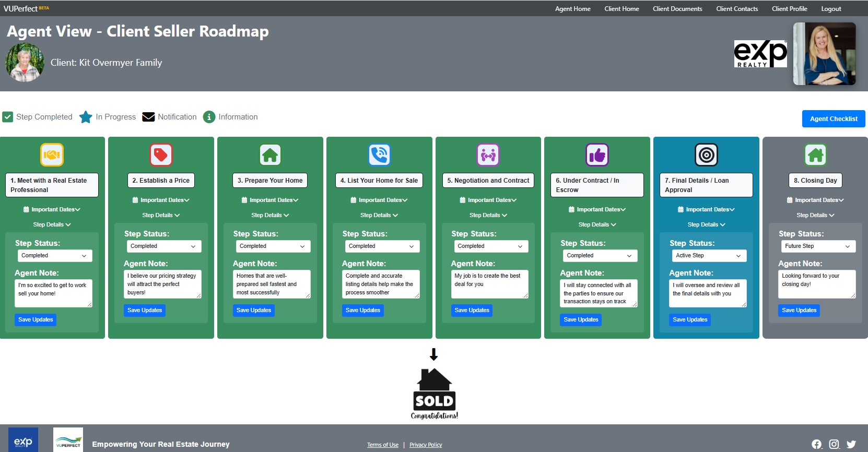Click the handshake icon on step 1
This screenshot has height=452, width=868.
[x=52, y=154]
